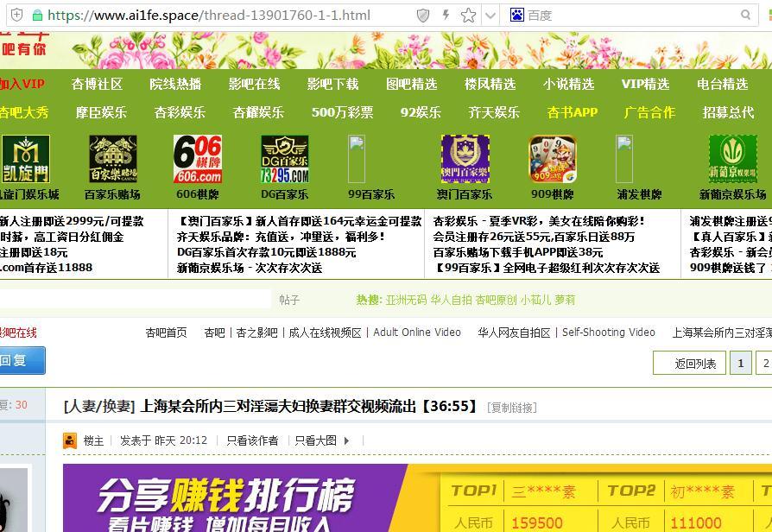Click the 凯旋门 logo icon
The image size is (772, 532).
click(26, 159)
